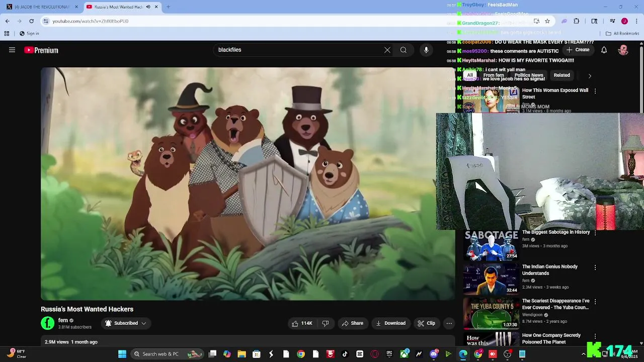Download the video
Screen dimensions: 644x362
(x=390, y=323)
